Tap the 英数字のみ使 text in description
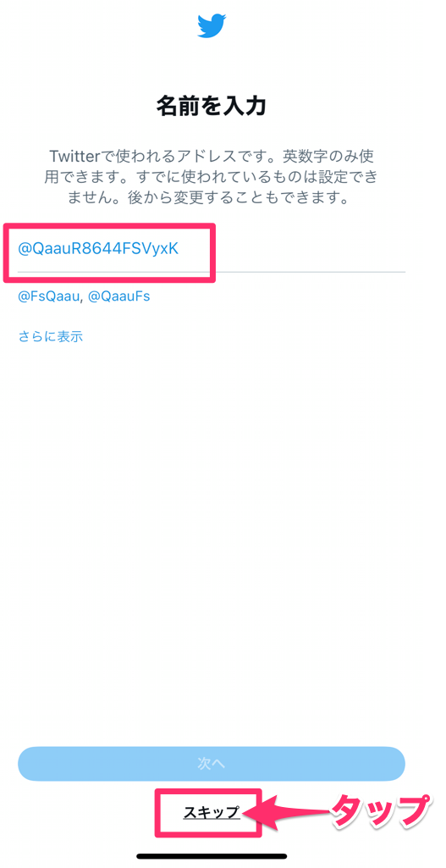This screenshot has height=868, width=446. click(332, 154)
